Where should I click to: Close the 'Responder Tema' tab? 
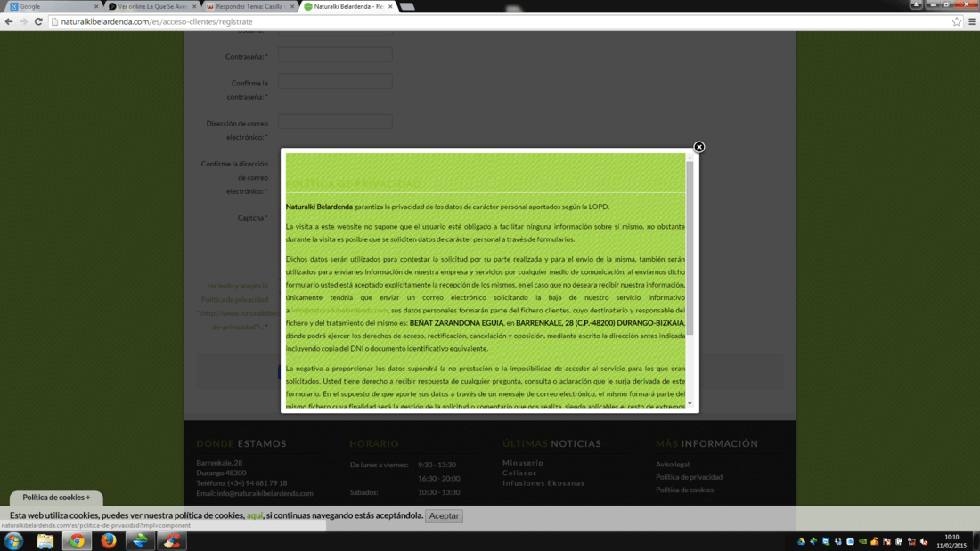pos(292,6)
